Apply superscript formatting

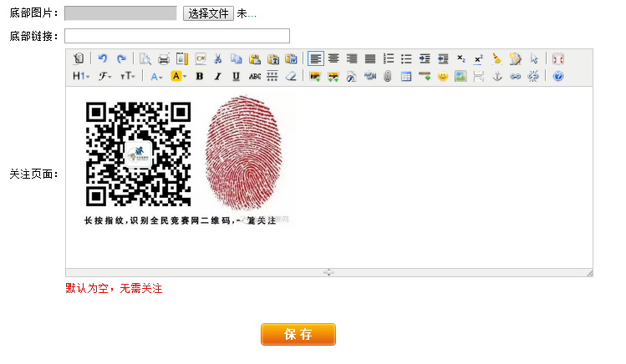tap(479, 58)
